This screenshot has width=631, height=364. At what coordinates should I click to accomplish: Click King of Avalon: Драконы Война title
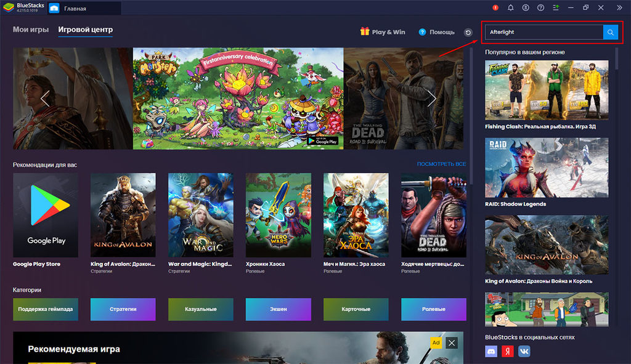(539, 281)
